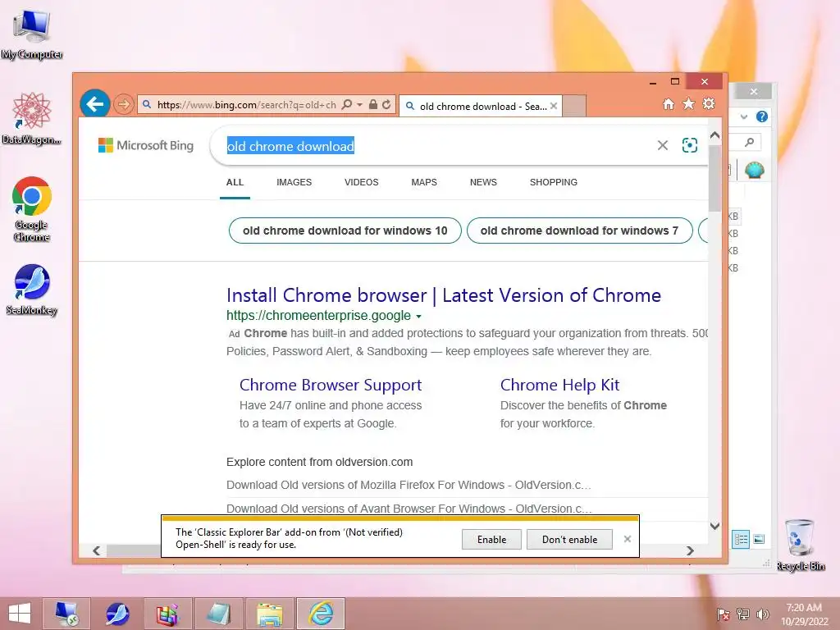
Task: Click horizontal scrollbar left arrow
Action: (97, 550)
